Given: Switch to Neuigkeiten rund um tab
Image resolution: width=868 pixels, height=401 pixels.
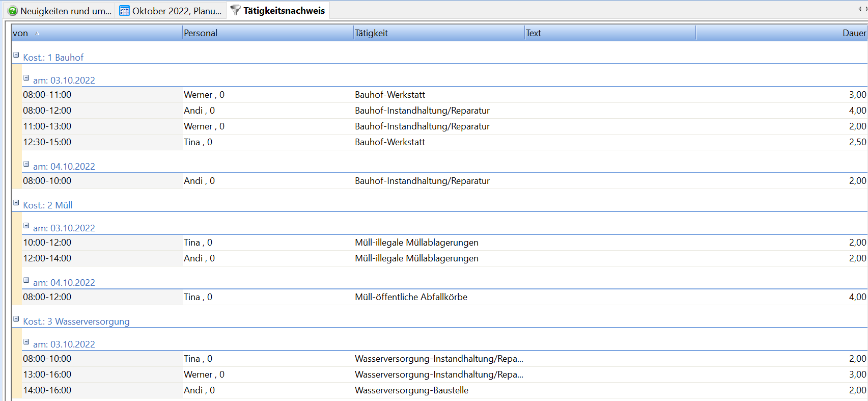Looking at the screenshot, I should tap(65, 11).
